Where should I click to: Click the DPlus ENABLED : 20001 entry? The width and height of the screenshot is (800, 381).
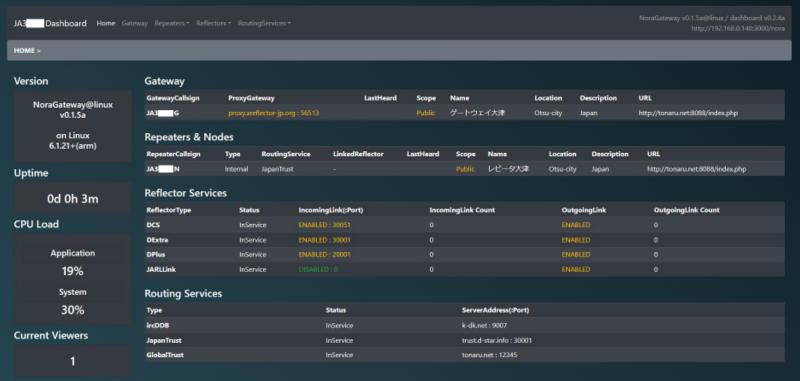point(324,255)
